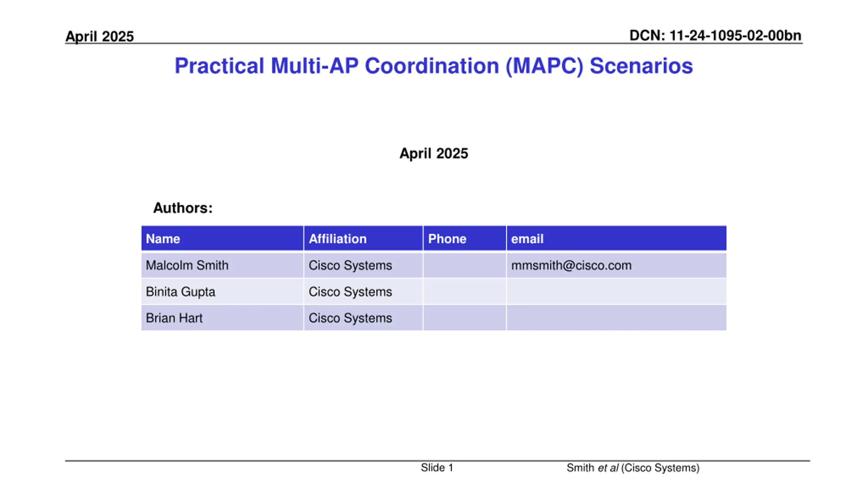Click the "email" column header
Screen dimensions: 868x488
(x=616, y=239)
